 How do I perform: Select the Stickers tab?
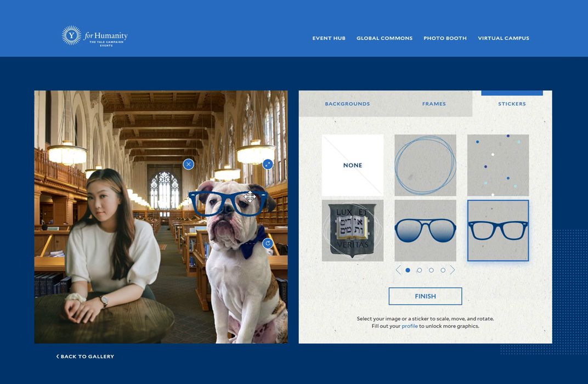tap(512, 104)
